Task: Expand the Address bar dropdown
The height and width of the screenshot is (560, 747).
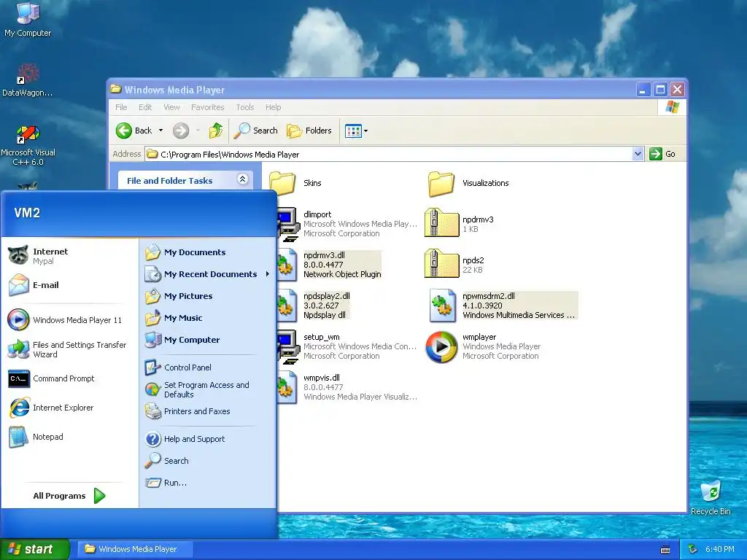Action: click(638, 154)
